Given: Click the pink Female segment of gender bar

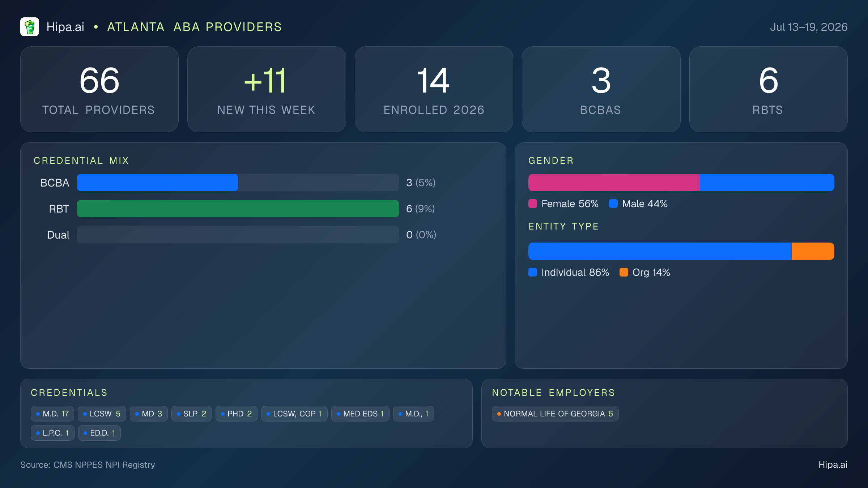Looking at the screenshot, I should 614,183.
